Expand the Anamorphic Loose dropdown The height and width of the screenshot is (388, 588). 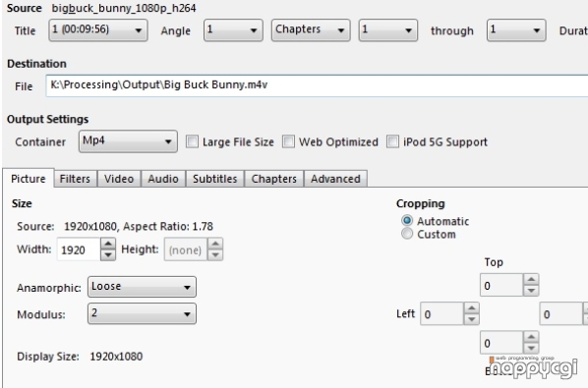[x=142, y=287]
